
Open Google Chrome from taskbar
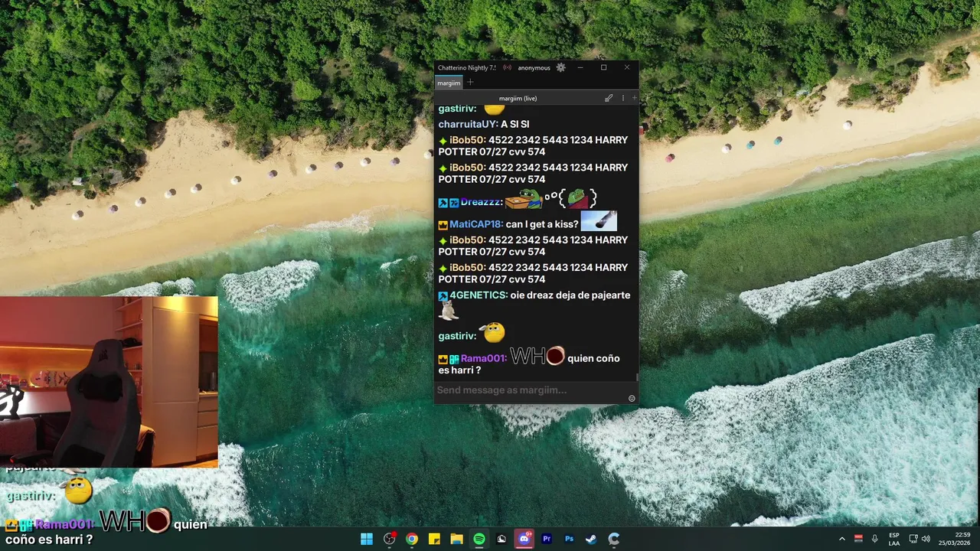[412, 539]
